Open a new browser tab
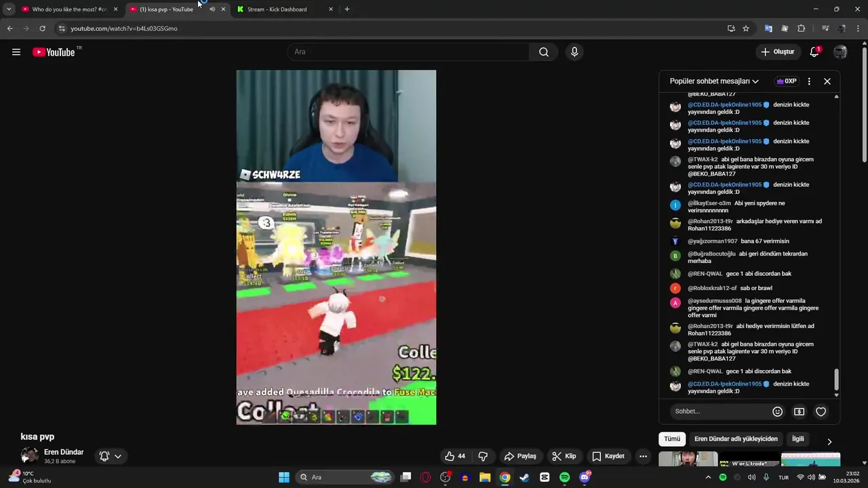Screen dimensions: 868x488 (x=347, y=9)
